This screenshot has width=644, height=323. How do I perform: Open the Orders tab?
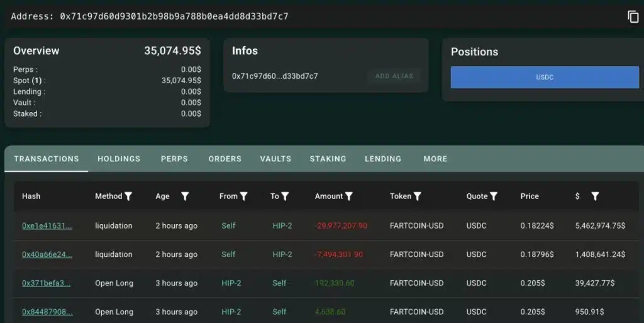[225, 159]
